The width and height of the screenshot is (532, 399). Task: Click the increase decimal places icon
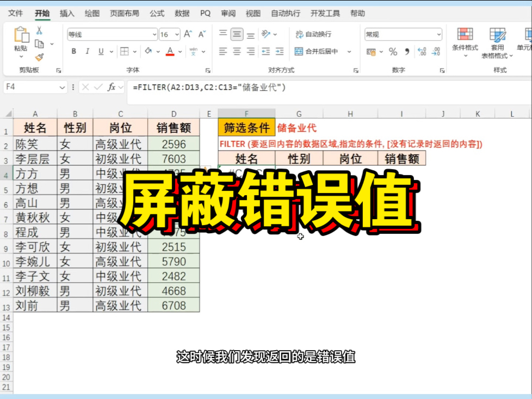pyautogui.click(x=422, y=52)
